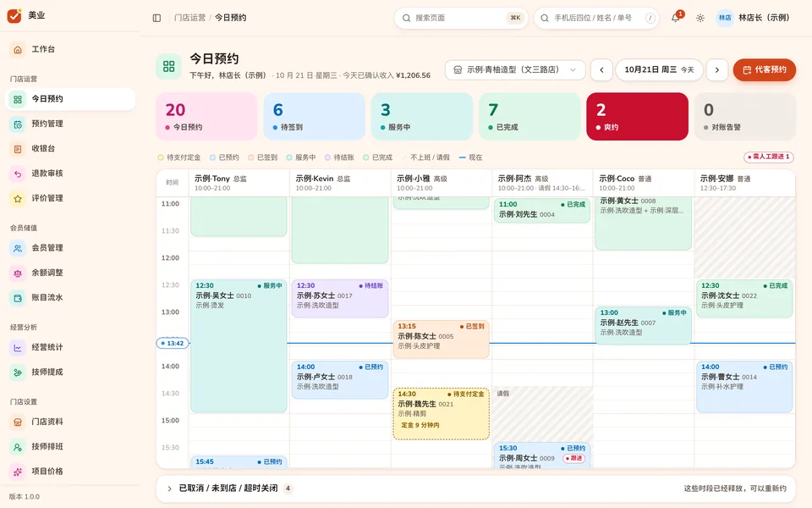Open the 对账告警 stat card

pyautogui.click(x=745, y=116)
